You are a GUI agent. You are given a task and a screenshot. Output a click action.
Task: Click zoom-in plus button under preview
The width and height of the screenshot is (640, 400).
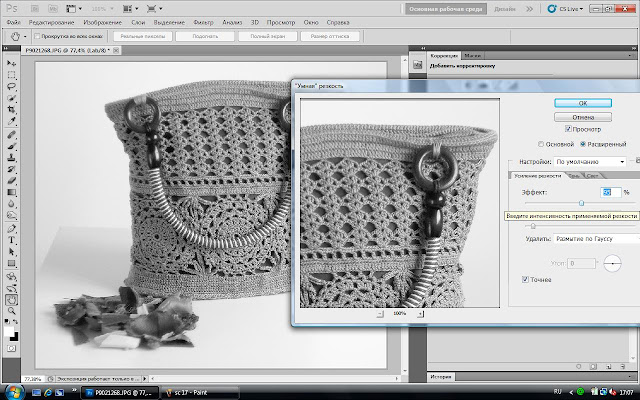(x=419, y=313)
